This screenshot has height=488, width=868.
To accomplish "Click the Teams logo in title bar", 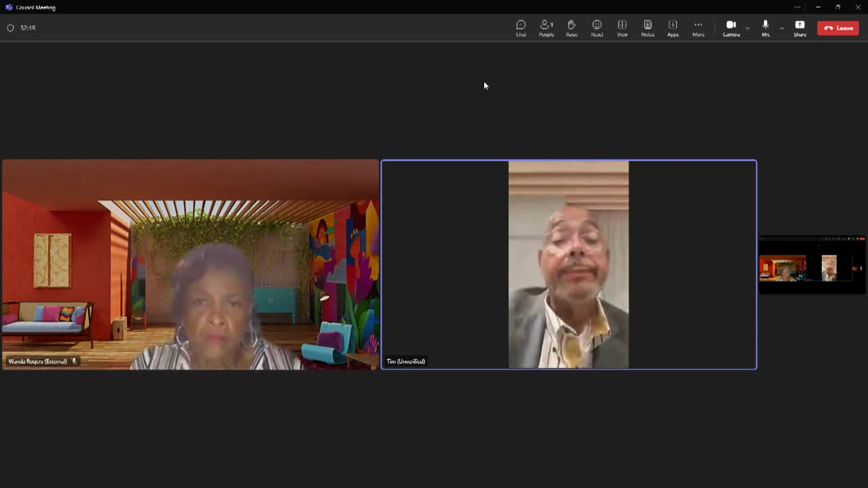I will [9, 7].
